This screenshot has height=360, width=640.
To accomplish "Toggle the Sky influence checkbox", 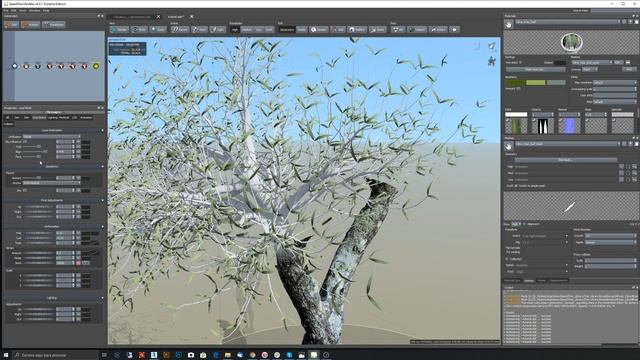I will pyautogui.click(x=25, y=141).
